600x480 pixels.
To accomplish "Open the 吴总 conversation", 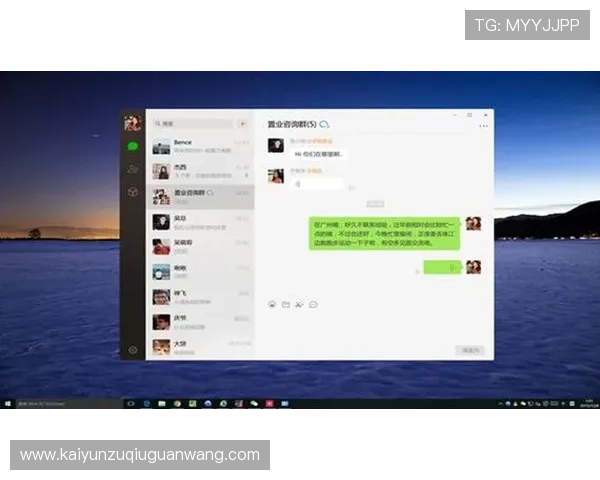I will point(200,222).
